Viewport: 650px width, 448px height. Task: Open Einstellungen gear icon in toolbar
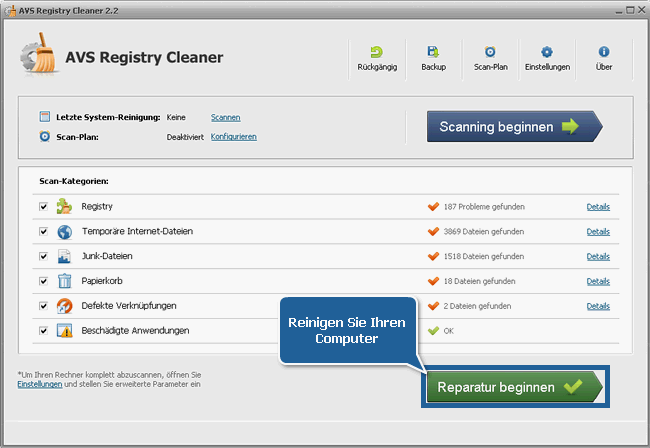pos(547,52)
